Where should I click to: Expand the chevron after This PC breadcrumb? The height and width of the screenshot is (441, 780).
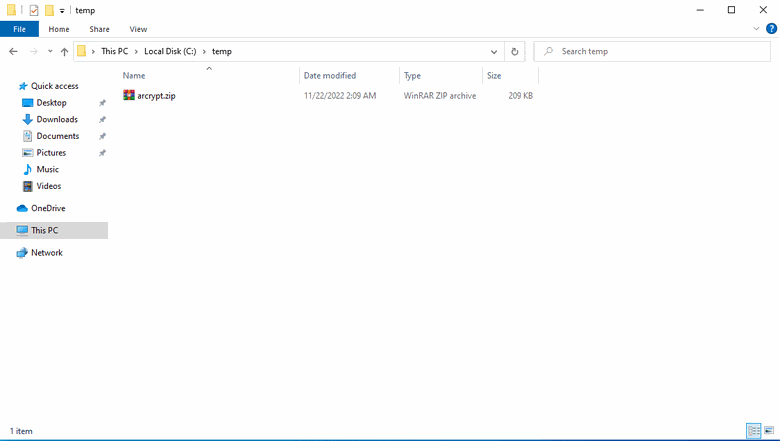tap(136, 51)
